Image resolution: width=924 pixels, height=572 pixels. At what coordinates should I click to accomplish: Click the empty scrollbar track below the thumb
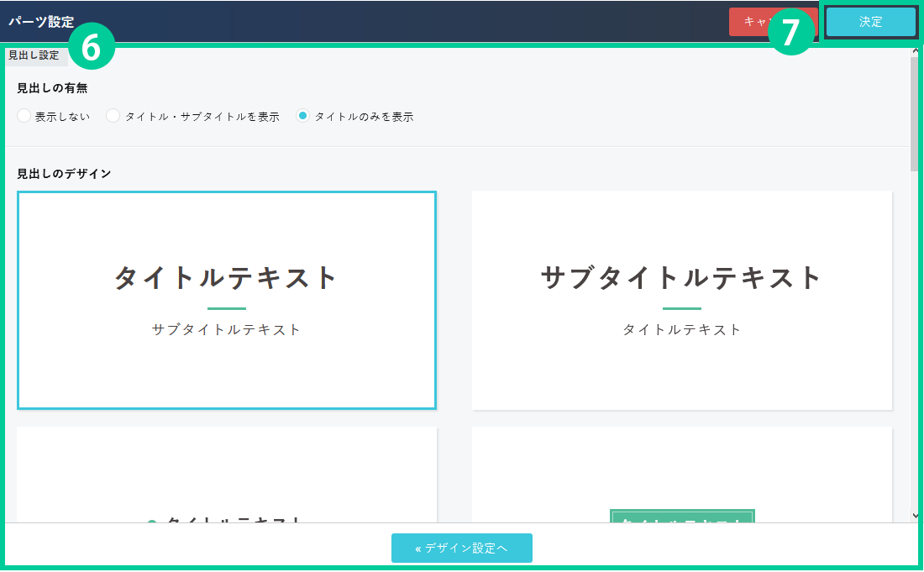coord(915,336)
